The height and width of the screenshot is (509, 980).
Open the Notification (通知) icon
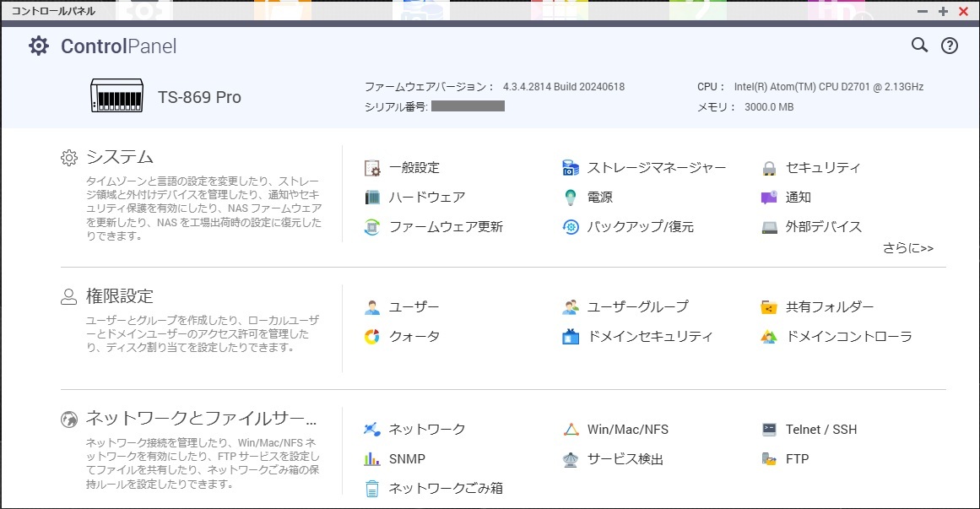point(769,197)
